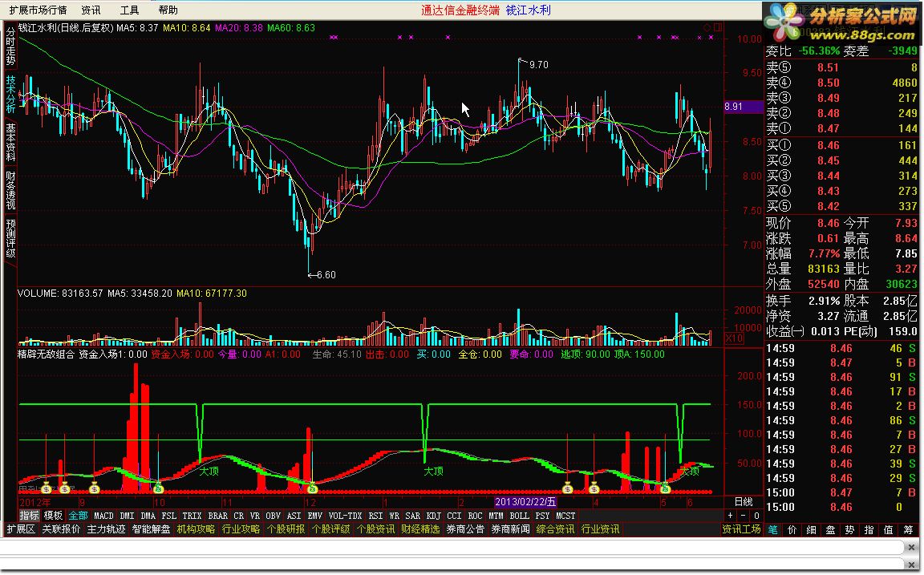Open 个股研报 link
Screen dimensions: 924x575
[286, 529]
